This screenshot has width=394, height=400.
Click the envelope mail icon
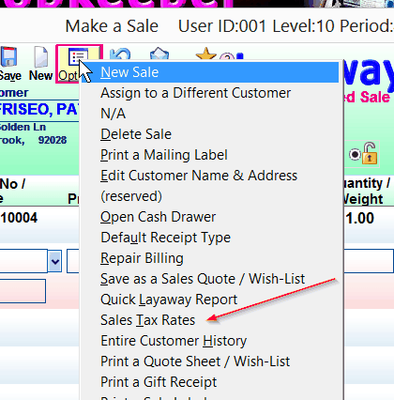(x=159, y=54)
